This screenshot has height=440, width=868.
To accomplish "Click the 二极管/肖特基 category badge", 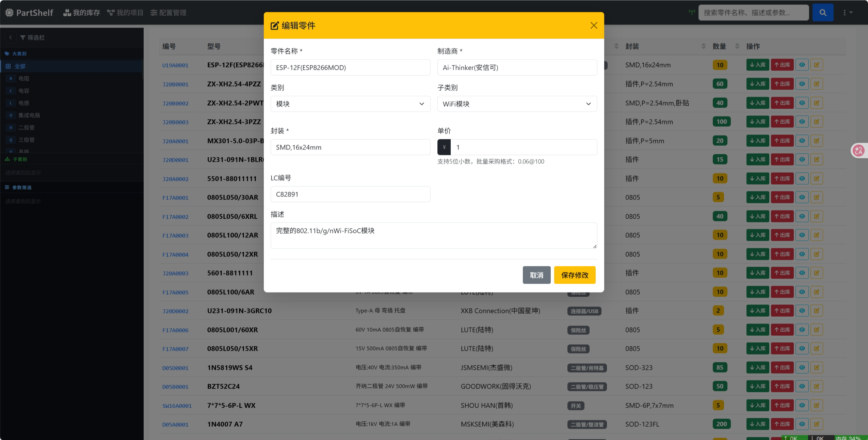I will [x=587, y=368].
